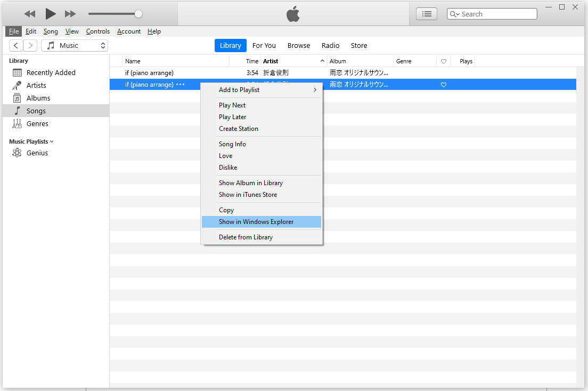The image size is (588, 391).
Task: Select Albums in the sidebar
Action: click(x=56, y=98)
